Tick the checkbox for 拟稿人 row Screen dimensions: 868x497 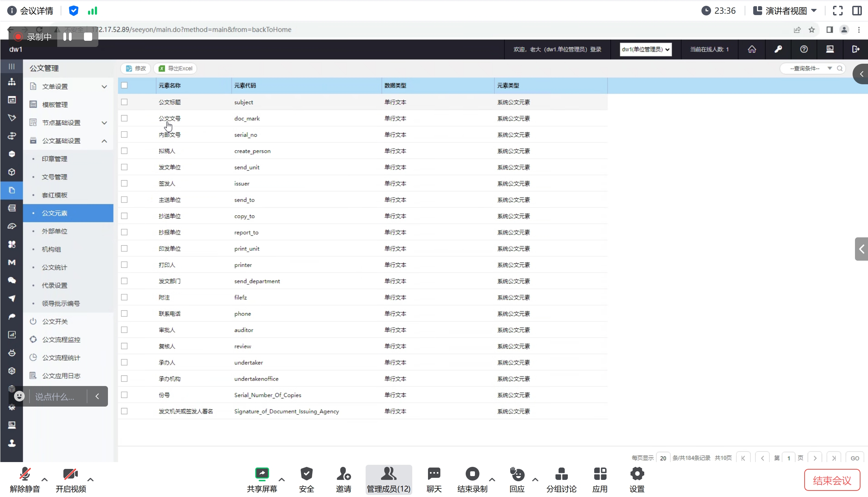(124, 151)
